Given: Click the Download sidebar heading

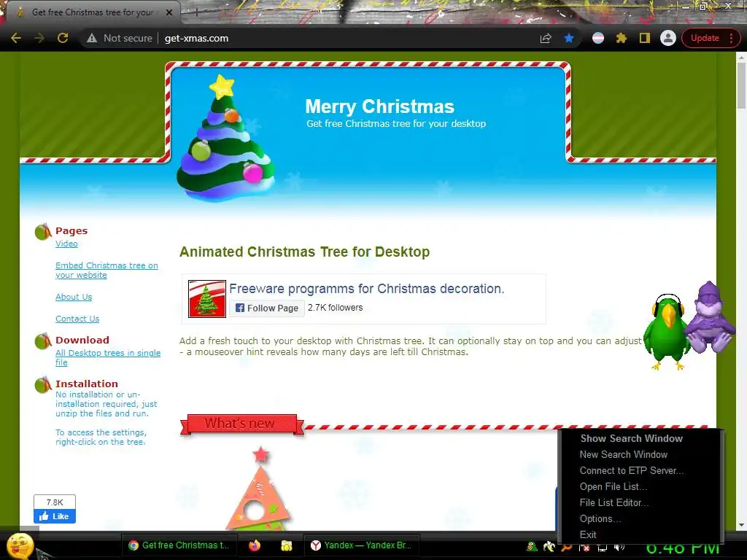Looking at the screenshot, I should 82,340.
